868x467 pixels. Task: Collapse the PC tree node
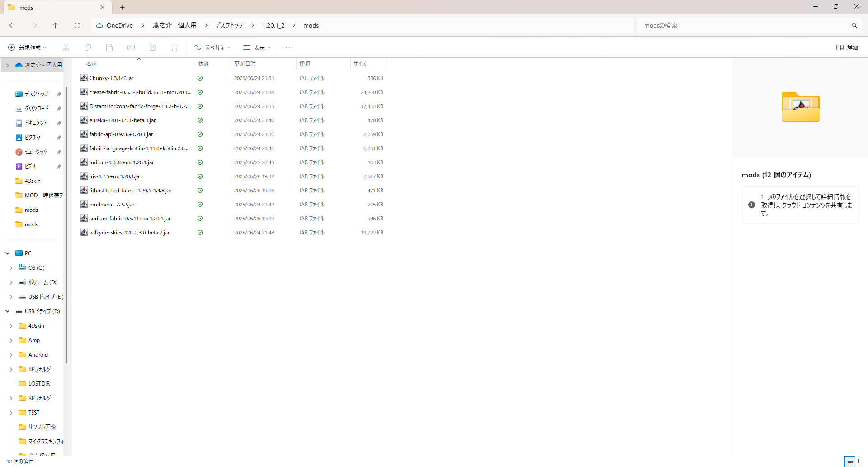point(8,253)
